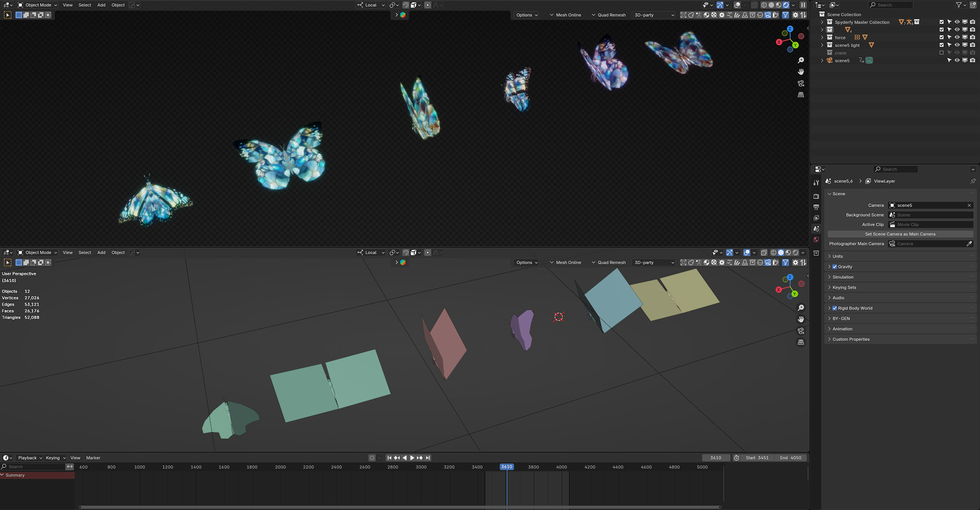Click the zoom magnifier in the top viewport
Viewport: 980px width, 510px height.
(x=801, y=60)
